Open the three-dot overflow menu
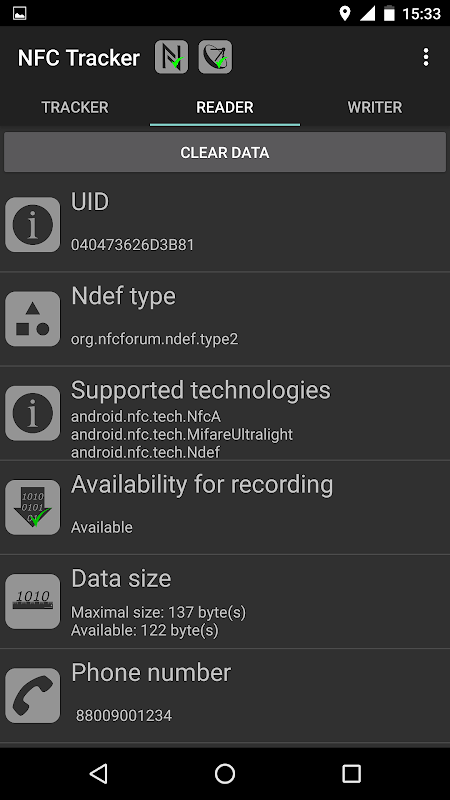This screenshot has width=450, height=800. coord(426,57)
